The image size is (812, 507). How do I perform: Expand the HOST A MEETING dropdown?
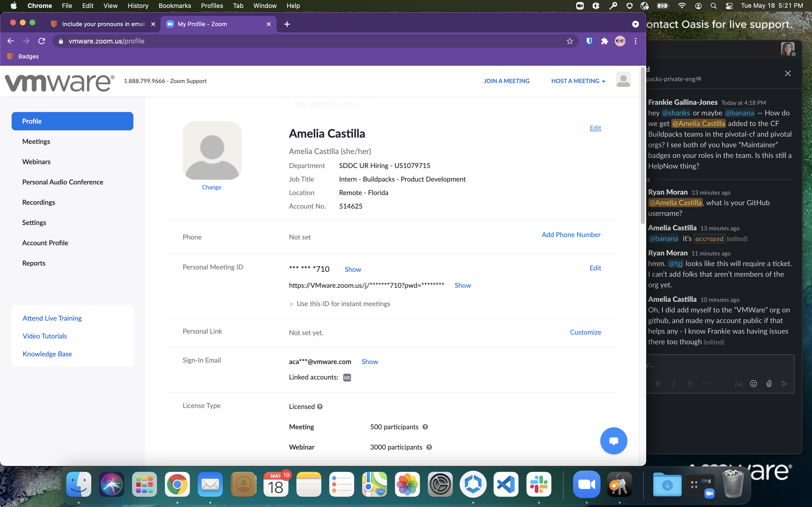(x=578, y=81)
